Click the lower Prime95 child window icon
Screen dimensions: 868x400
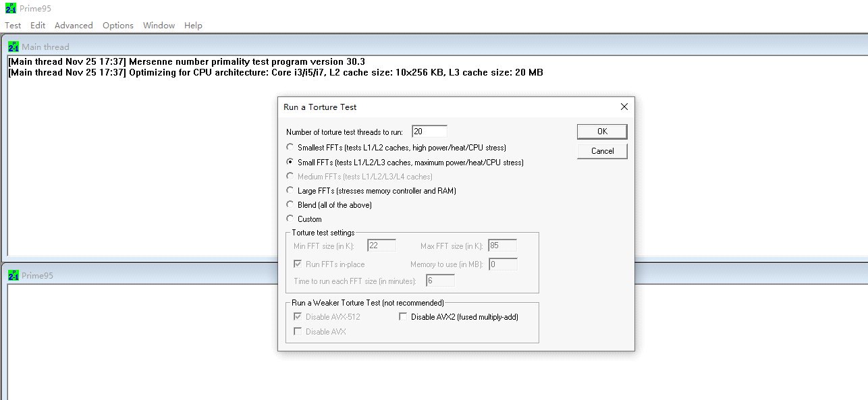tap(13, 275)
